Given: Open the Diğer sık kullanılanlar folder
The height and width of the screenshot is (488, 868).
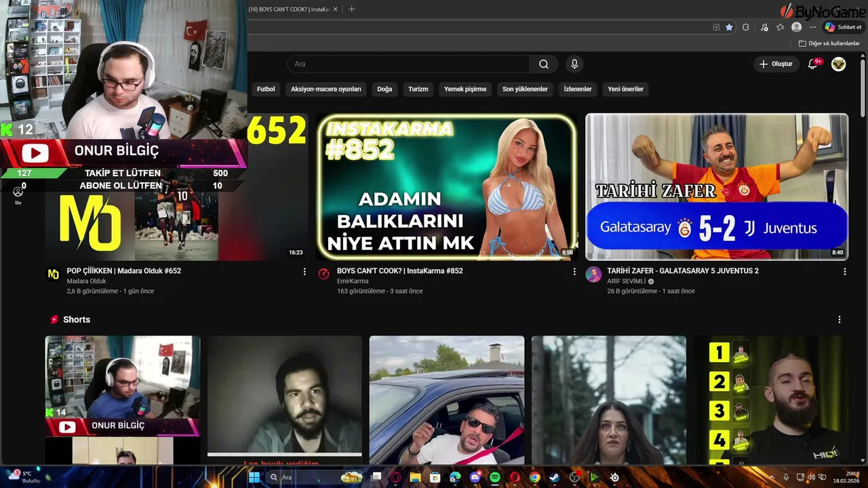Looking at the screenshot, I should (829, 43).
